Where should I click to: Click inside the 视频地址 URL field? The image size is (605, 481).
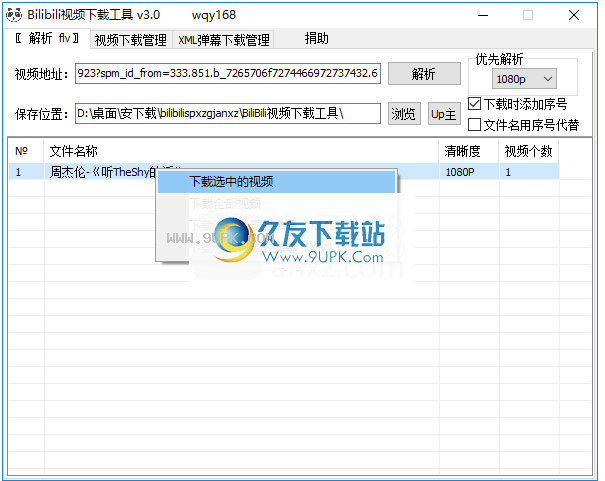[x=228, y=73]
